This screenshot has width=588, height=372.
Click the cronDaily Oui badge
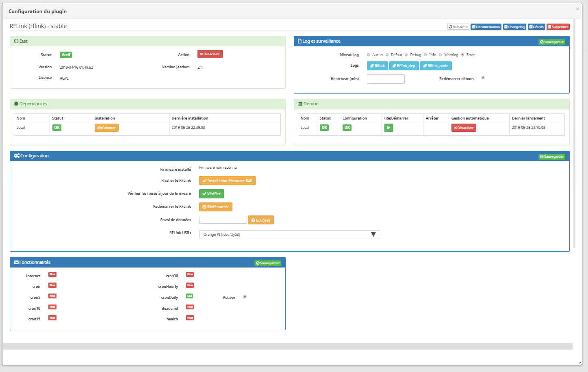(190, 296)
